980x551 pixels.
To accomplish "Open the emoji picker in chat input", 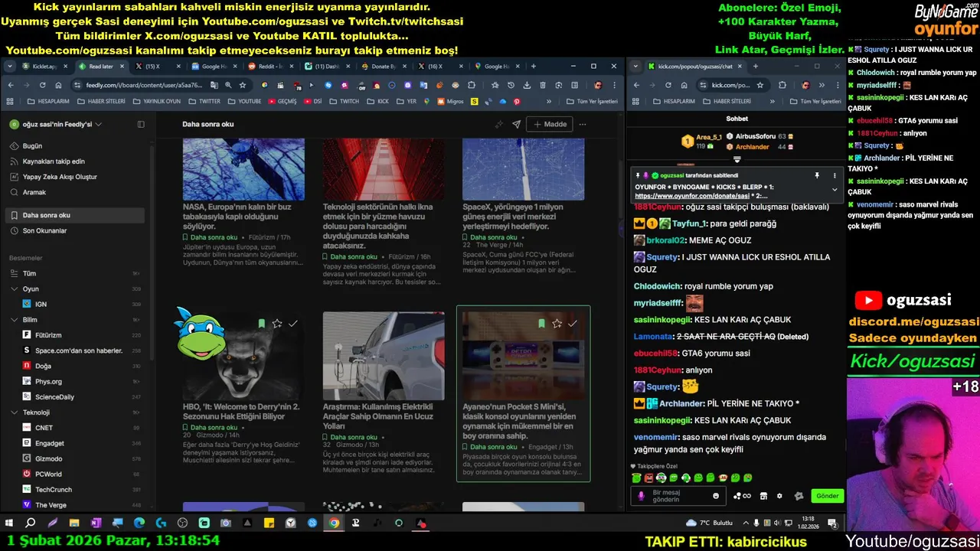I will (x=716, y=496).
